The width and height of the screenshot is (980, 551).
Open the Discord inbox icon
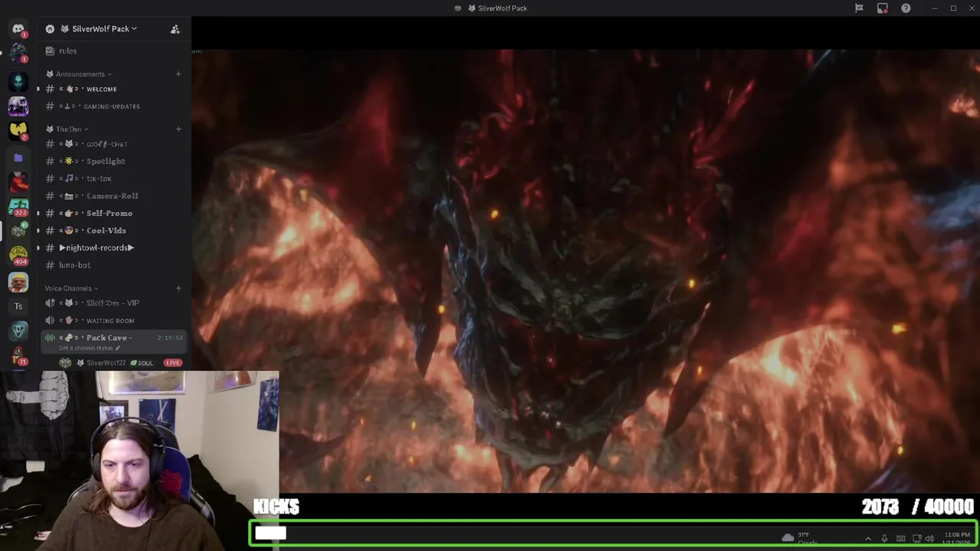pos(883,8)
